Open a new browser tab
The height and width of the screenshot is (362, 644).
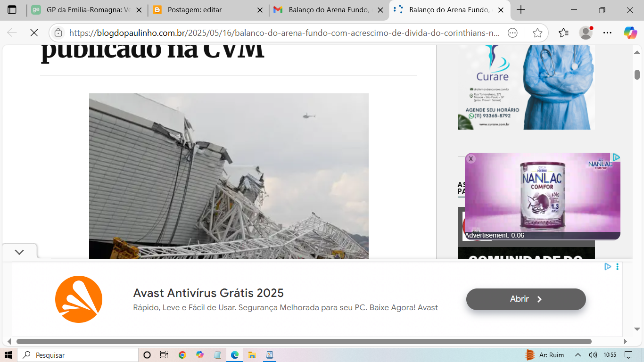click(521, 10)
